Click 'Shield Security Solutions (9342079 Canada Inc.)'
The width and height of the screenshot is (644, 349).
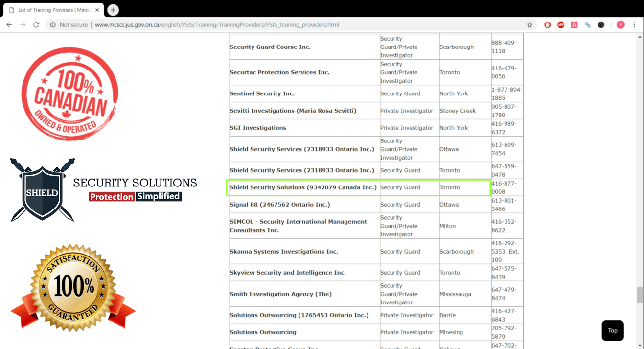pyautogui.click(x=303, y=187)
